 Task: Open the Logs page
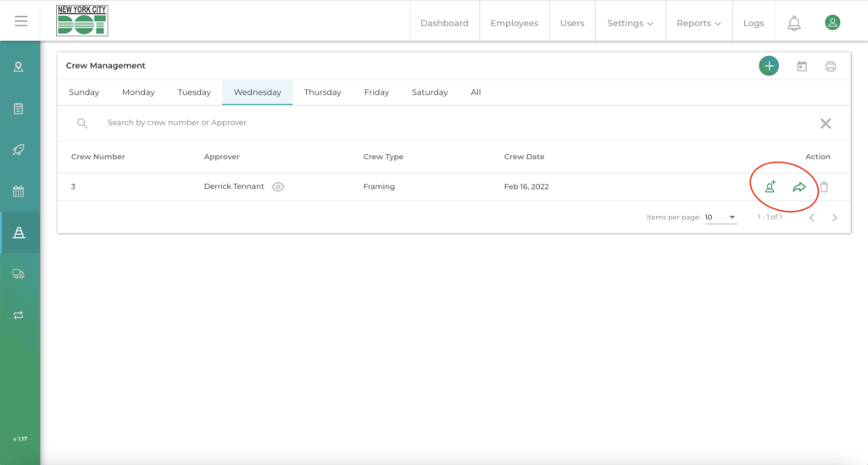tap(753, 23)
